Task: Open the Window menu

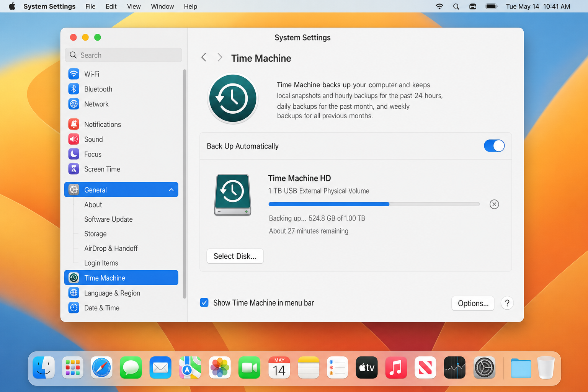Action: point(162,7)
